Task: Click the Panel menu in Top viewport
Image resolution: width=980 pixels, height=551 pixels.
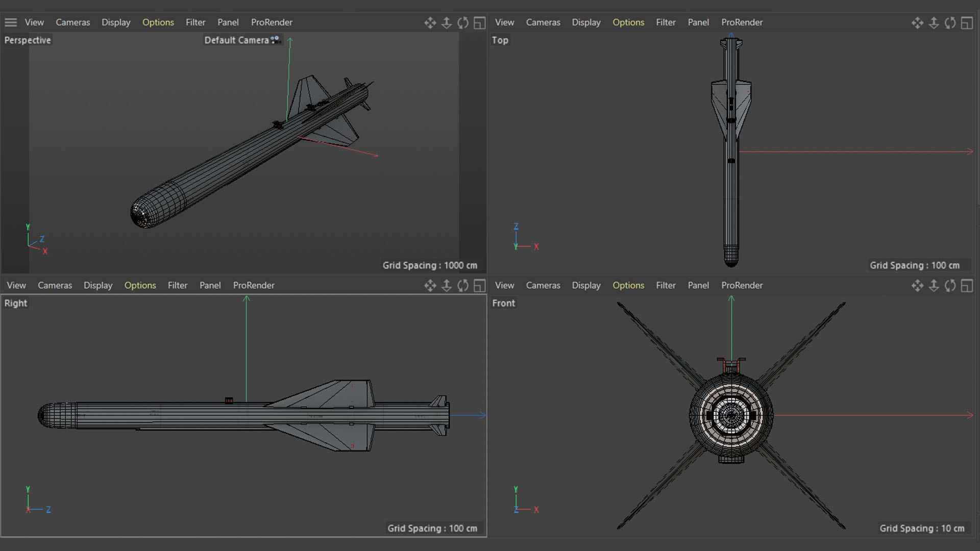Action: click(698, 22)
